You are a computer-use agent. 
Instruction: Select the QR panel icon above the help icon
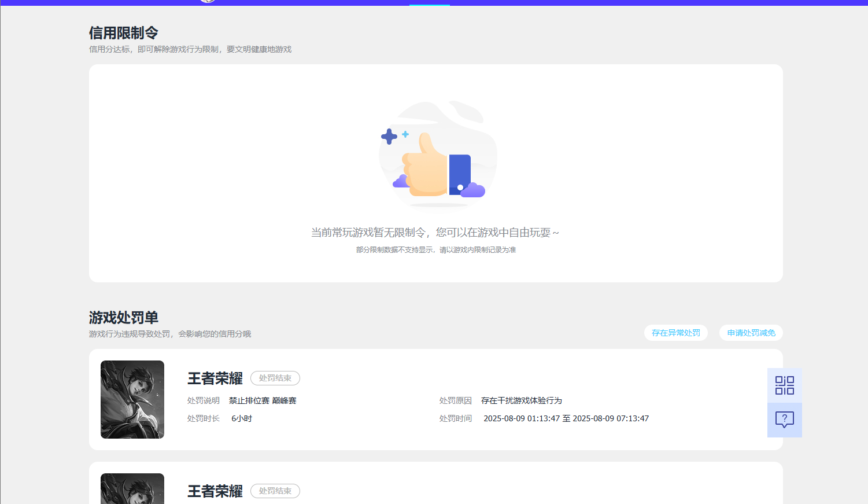[x=784, y=385]
